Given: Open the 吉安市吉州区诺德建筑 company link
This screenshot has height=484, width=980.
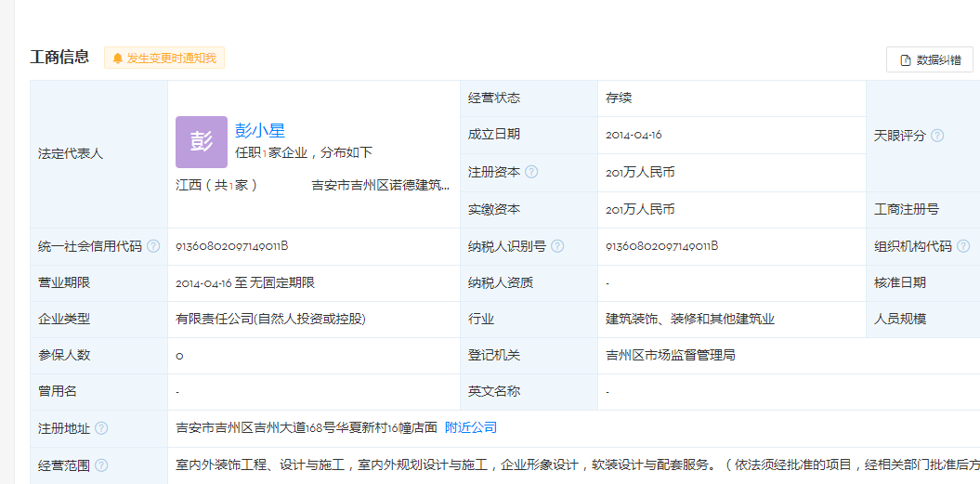Looking at the screenshot, I should (381, 185).
